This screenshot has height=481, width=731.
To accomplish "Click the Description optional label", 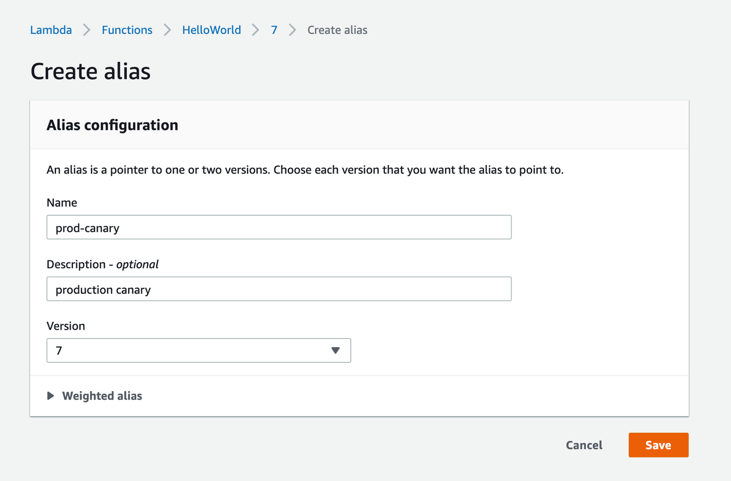I will pyautogui.click(x=102, y=265).
